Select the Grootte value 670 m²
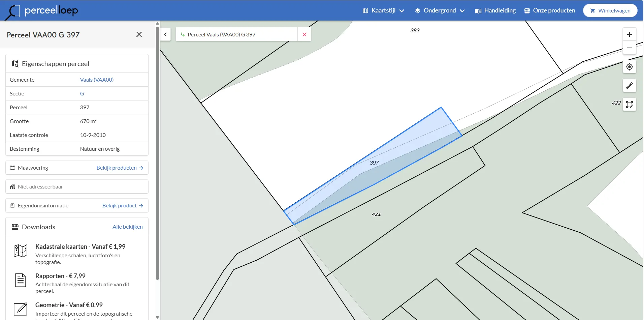 (88, 121)
